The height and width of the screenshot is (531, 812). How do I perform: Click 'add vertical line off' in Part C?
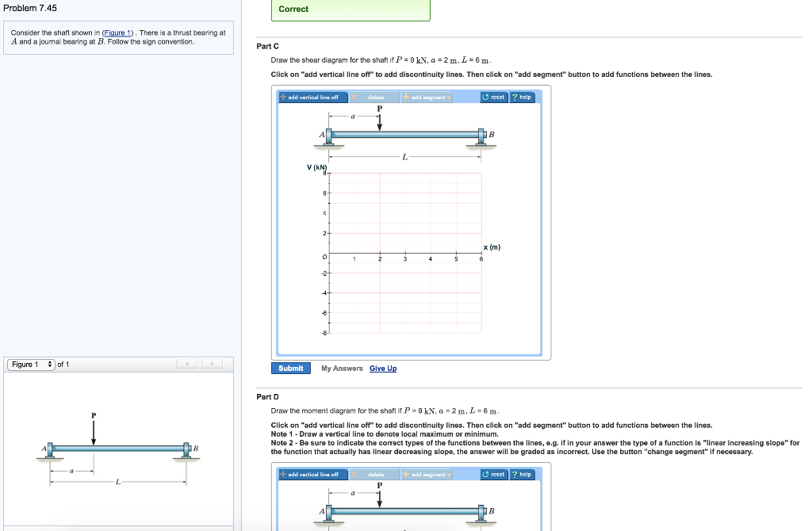(x=312, y=97)
